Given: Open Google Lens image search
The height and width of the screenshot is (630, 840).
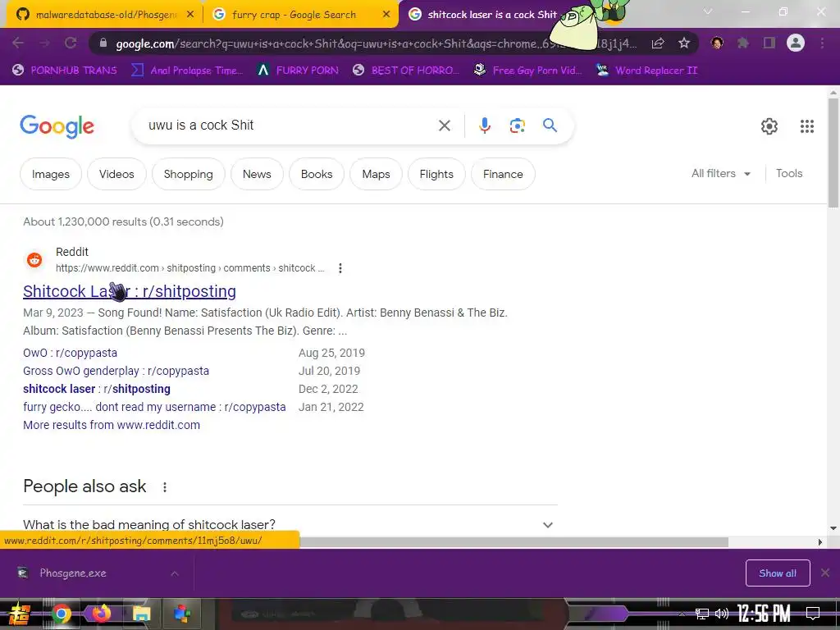Looking at the screenshot, I should click(517, 126).
